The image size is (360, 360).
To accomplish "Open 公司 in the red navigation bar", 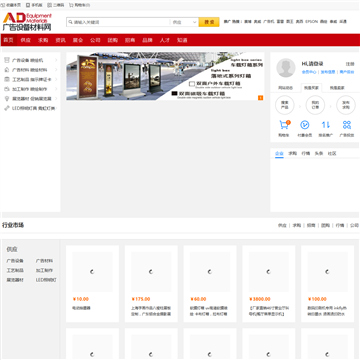I will [x=95, y=40].
